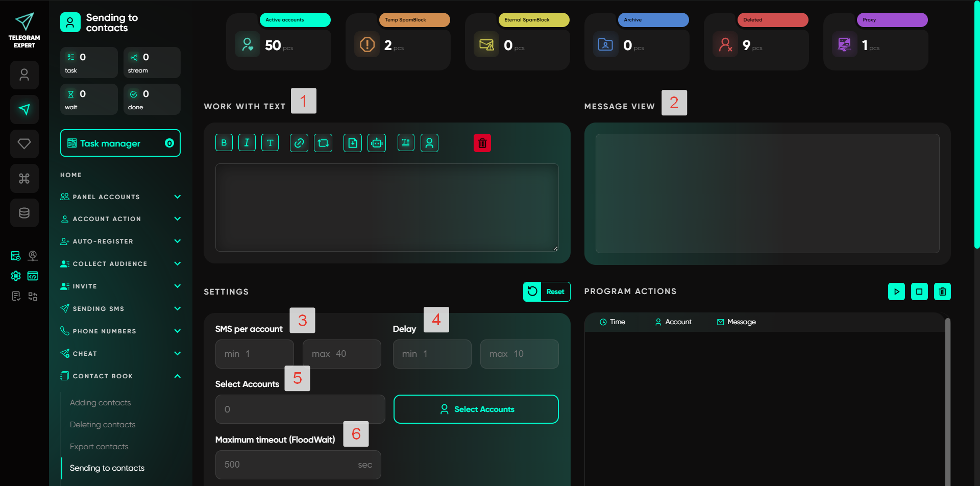The width and height of the screenshot is (980, 486).
Task: Open the Adding contacts page
Action: [x=100, y=403]
